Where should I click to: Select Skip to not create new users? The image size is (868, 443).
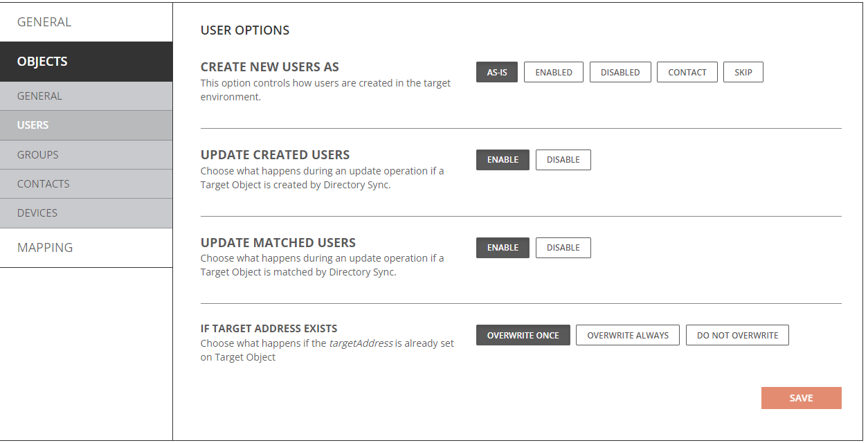tap(743, 71)
